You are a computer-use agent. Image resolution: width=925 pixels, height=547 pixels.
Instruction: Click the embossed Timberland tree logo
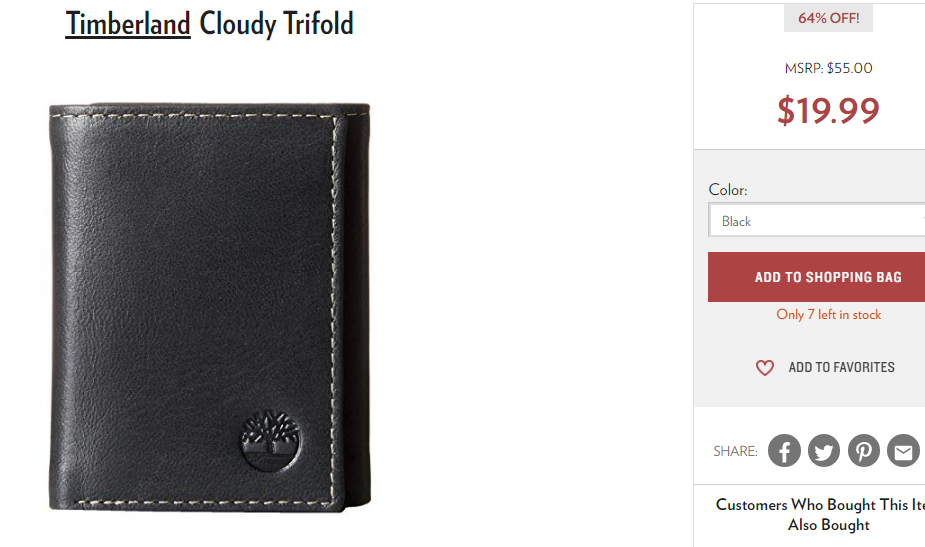tap(271, 441)
